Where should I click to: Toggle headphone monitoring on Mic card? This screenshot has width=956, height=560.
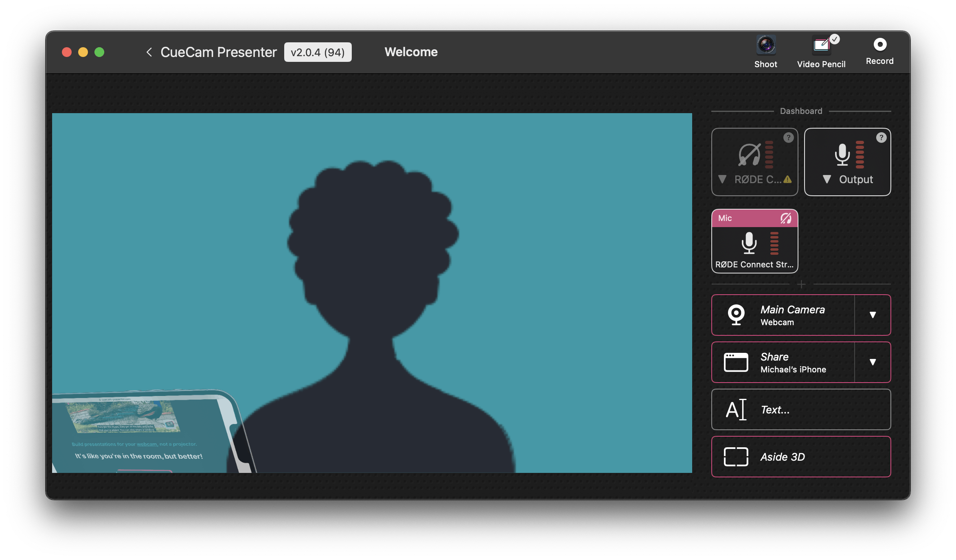[786, 218]
